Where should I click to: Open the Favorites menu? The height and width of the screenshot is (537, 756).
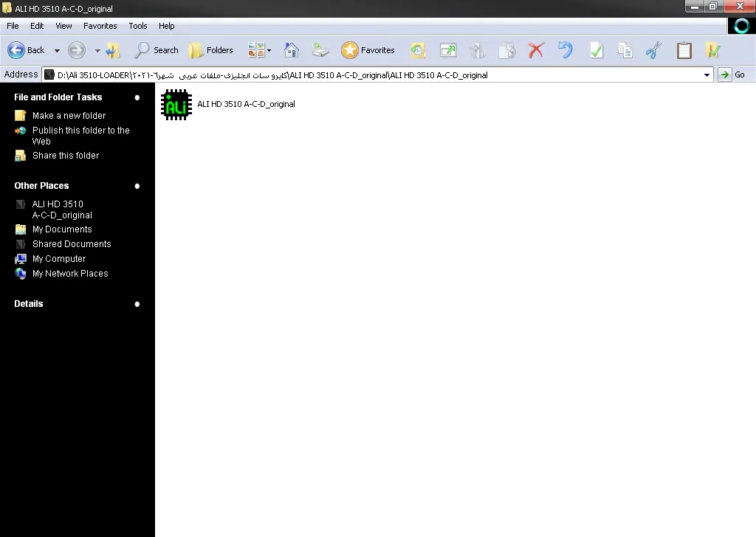100,26
